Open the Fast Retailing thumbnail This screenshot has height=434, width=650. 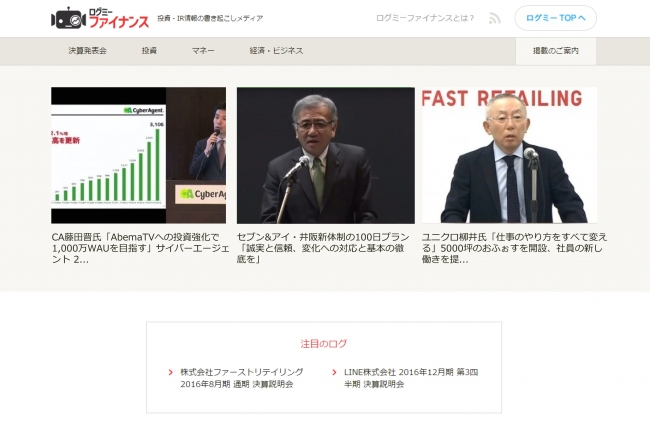[509, 155]
